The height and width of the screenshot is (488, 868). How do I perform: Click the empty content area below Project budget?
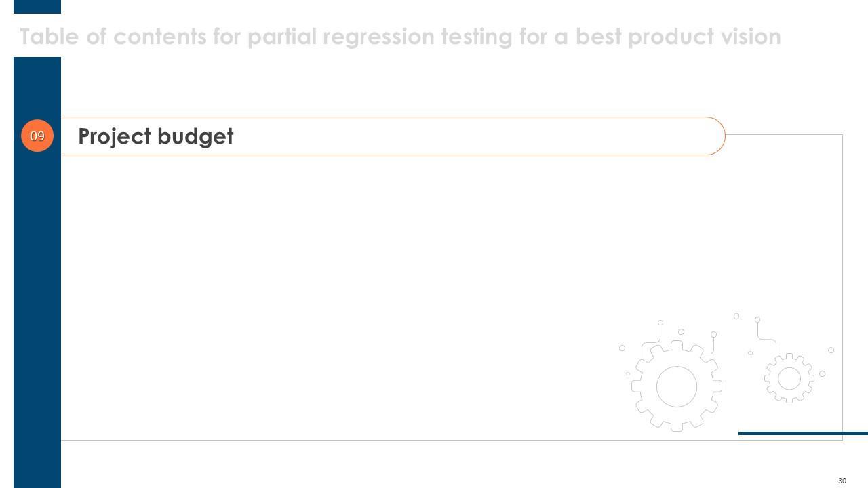339,291
